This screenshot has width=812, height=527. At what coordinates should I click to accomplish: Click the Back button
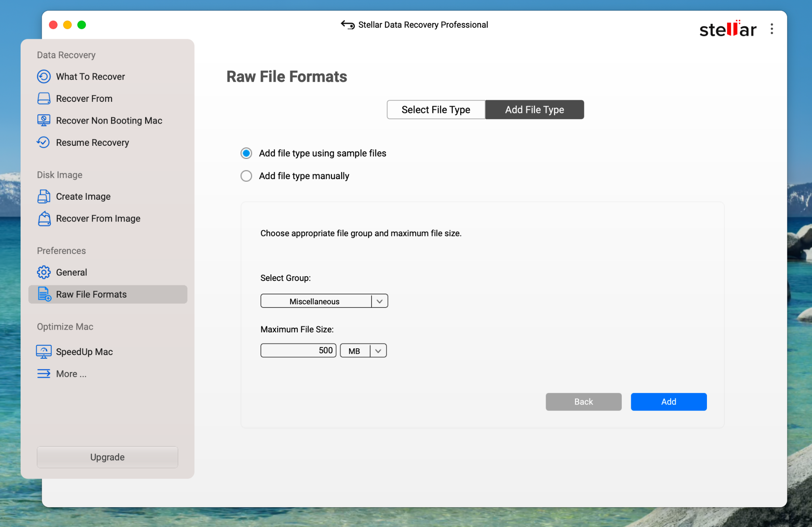pyautogui.click(x=583, y=402)
